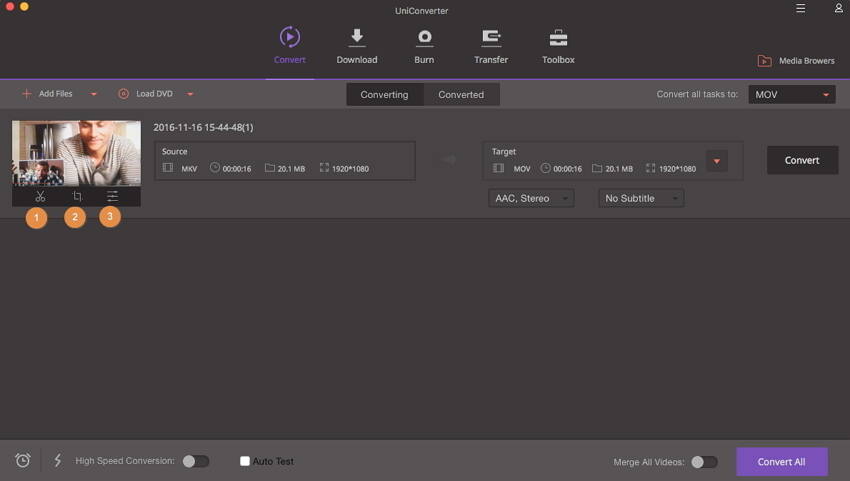Switch to the Converting tab
Screen dimensions: 850x481
pyautogui.click(x=384, y=94)
